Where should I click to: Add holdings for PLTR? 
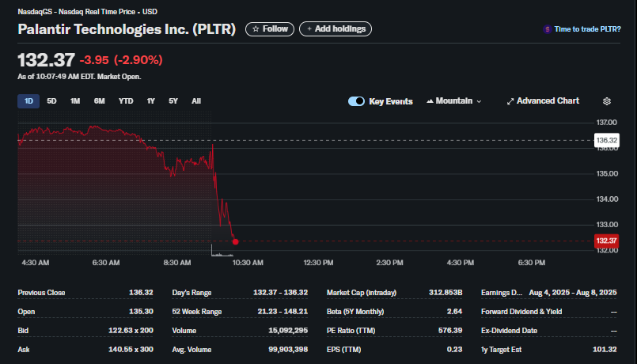click(x=336, y=28)
